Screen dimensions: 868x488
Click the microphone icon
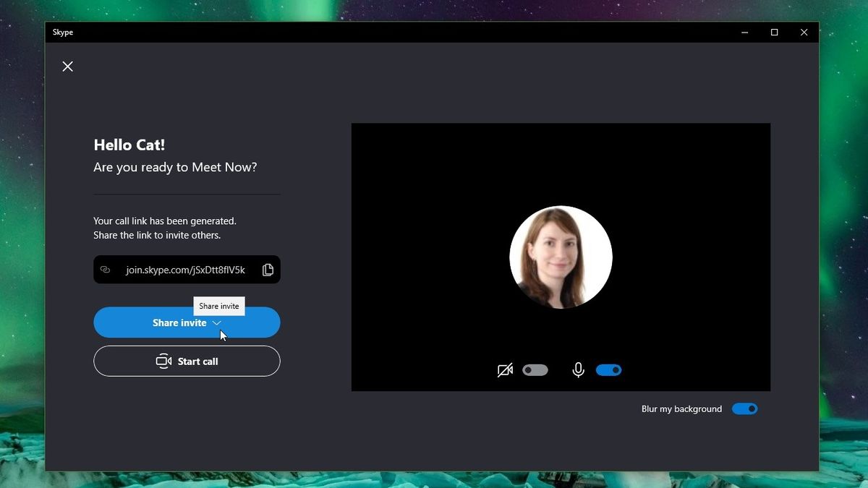click(x=578, y=369)
